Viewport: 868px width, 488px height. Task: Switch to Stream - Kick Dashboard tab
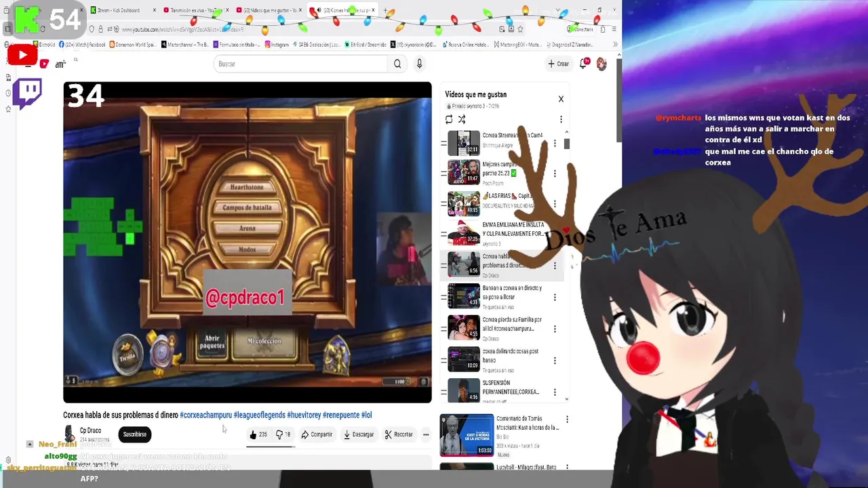pyautogui.click(x=122, y=10)
